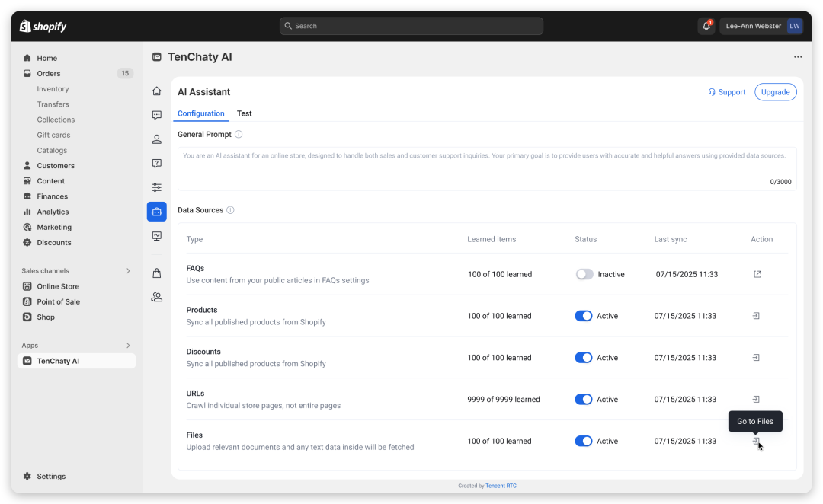
Task: Click the Orders count badge 15
Action: tap(125, 73)
